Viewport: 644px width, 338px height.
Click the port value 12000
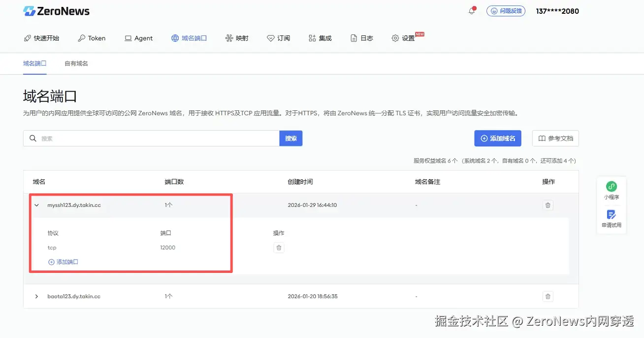click(x=168, y=248)
